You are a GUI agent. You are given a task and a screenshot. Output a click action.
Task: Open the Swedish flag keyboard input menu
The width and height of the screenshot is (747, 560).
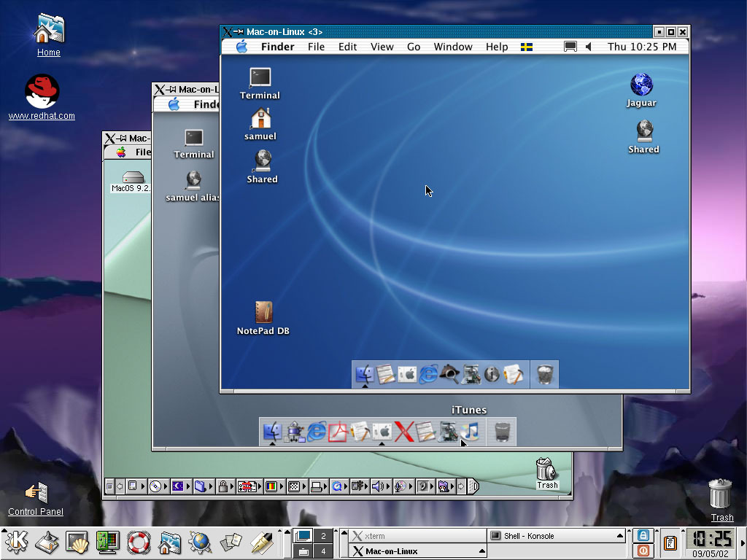pos(527,47)
